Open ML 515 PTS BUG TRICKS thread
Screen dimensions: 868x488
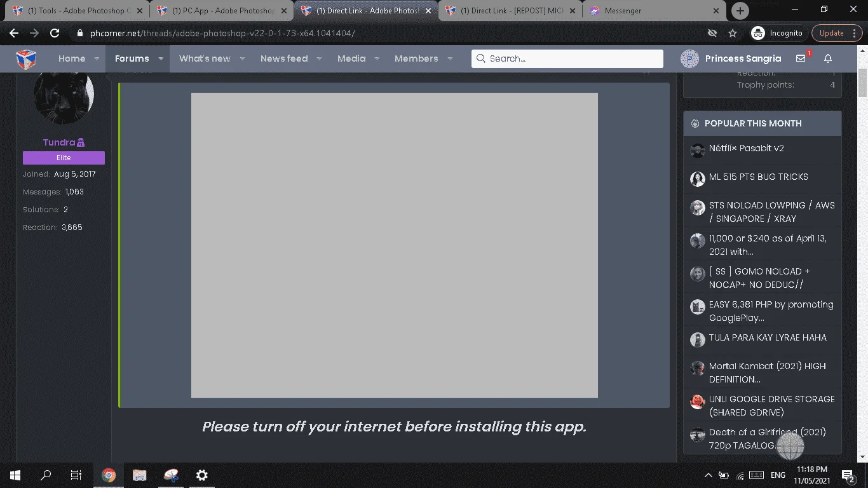pyautogui.click(x=758, y=177)
